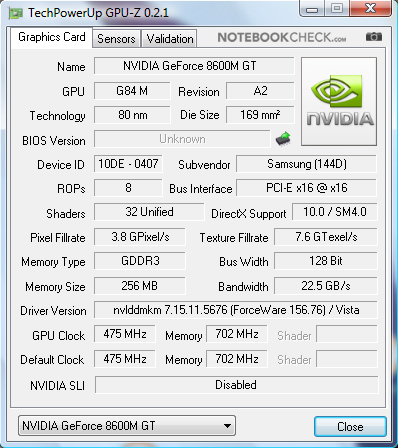Click the NVIDIA logo image
The image size is (398, 448).
tap(339, 101)
